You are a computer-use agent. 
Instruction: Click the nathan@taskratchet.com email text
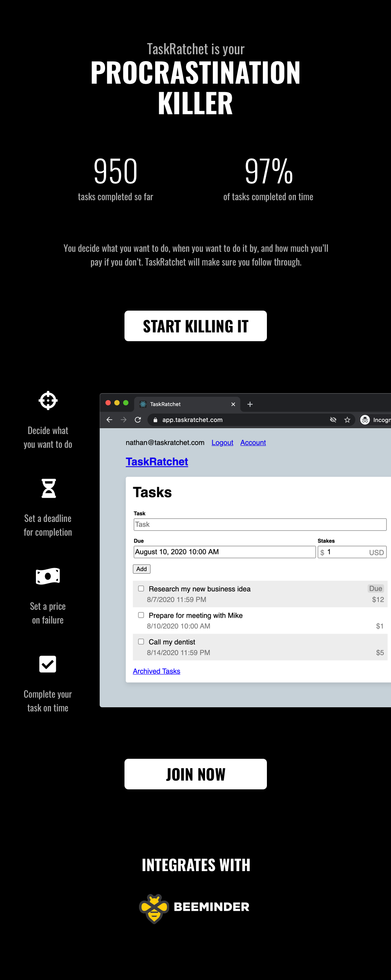[x=165, y=442]
